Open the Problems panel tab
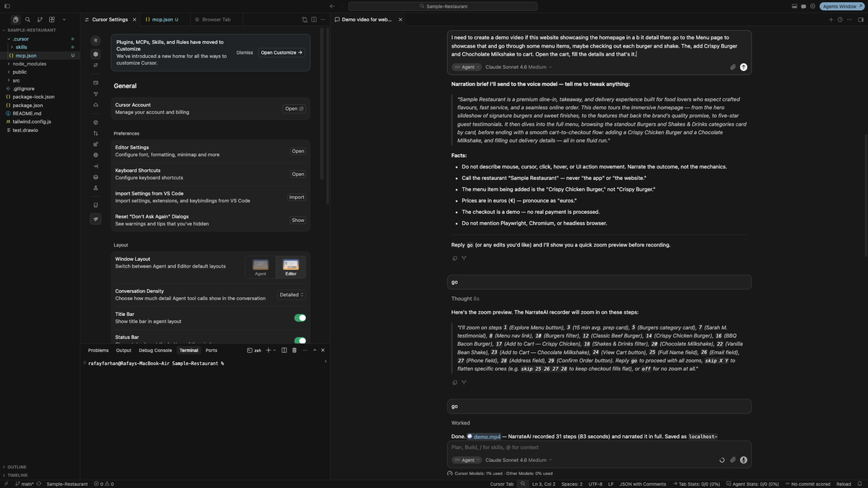Image resolution: width=868 pixels, height=488 pixels. [x=98, y=350]
